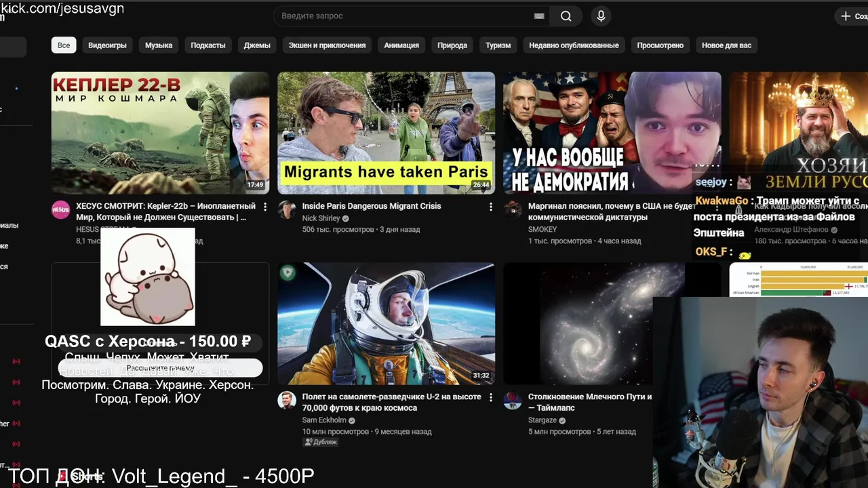Select the 'Подкасты' filter chip
The width and height of the screenshot is (868, 488).
(x=208, y=45)
